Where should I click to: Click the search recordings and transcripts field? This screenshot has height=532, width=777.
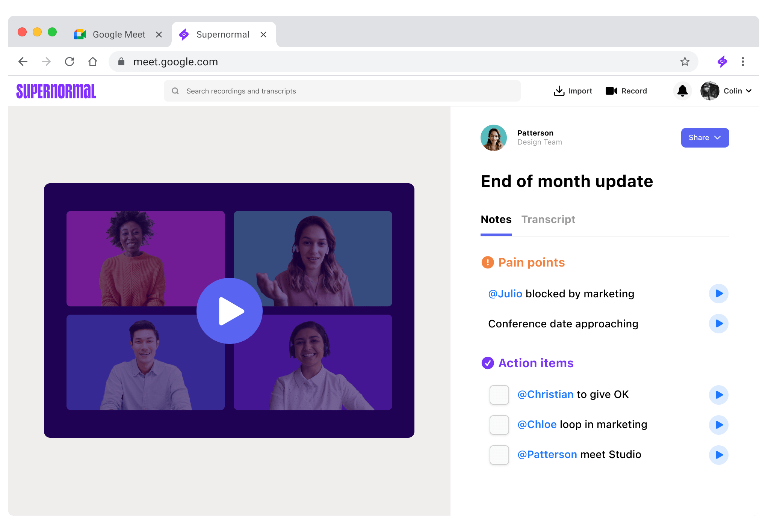coord(342,91)
